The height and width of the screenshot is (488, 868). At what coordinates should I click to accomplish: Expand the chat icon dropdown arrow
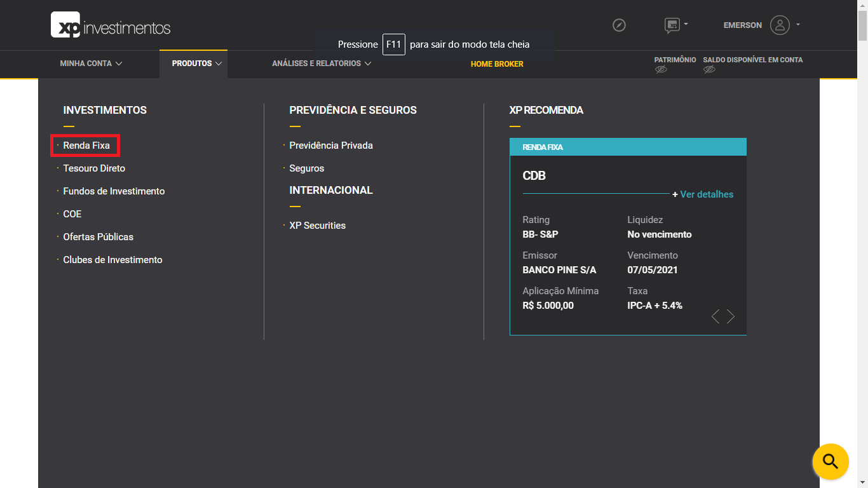686,24
